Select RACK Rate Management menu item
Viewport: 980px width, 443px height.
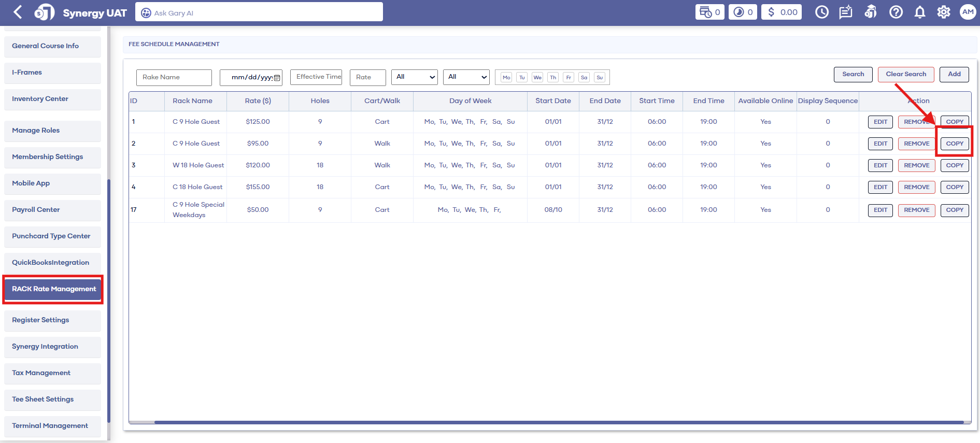(53, 289)
